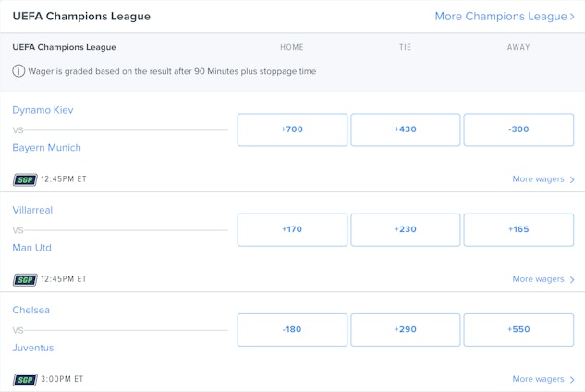Select Dynamo Kiev home odds +700
The height and width of the screenshot is (392, 585).
coord(292,129)
